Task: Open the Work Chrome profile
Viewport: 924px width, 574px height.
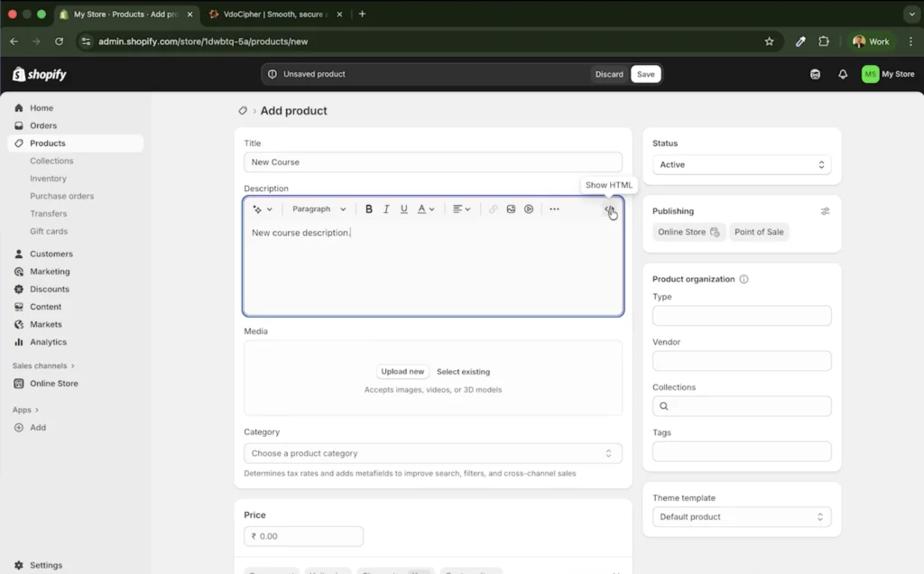Action: (x=872, y=42)
